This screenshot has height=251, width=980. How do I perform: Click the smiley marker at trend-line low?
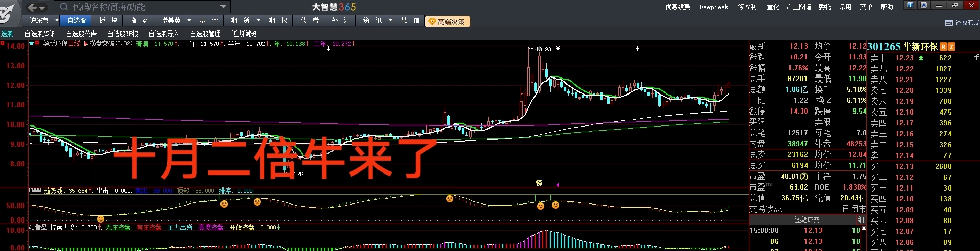point(100,219)
